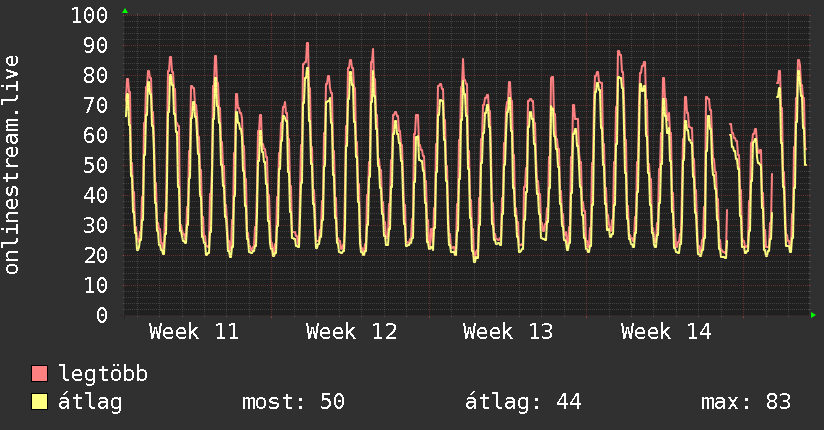Select the legtöbb legend label
Viewport: 824px width, 430px height.
pos(103,373)
